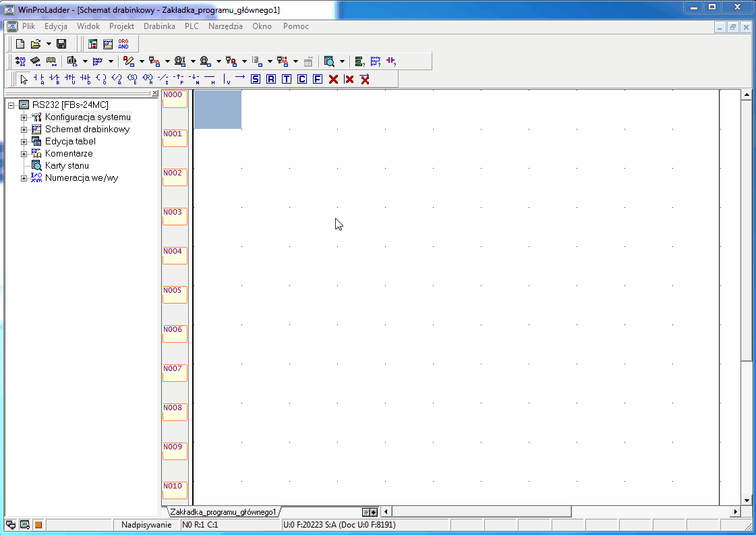
Task: Insert inverted output coil (Q)
Action: click(116, 79)
